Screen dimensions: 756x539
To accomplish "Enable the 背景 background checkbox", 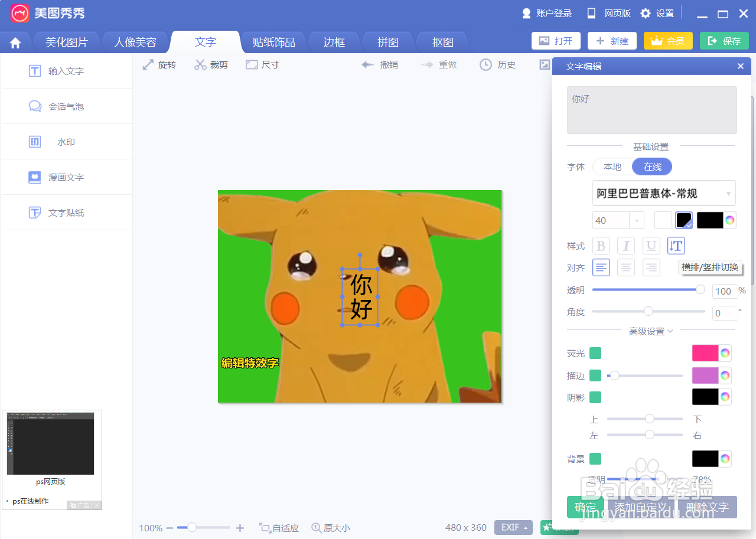I will 595,459.
